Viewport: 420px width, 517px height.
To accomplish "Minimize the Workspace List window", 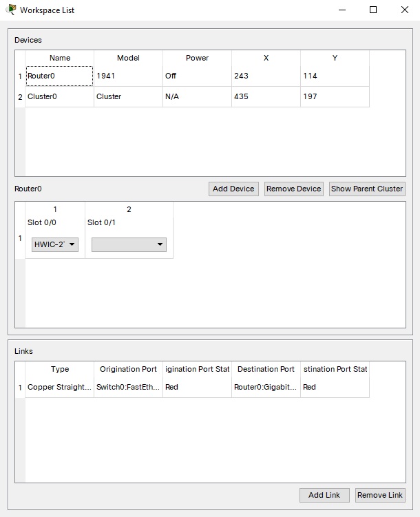I will [342, 10].
